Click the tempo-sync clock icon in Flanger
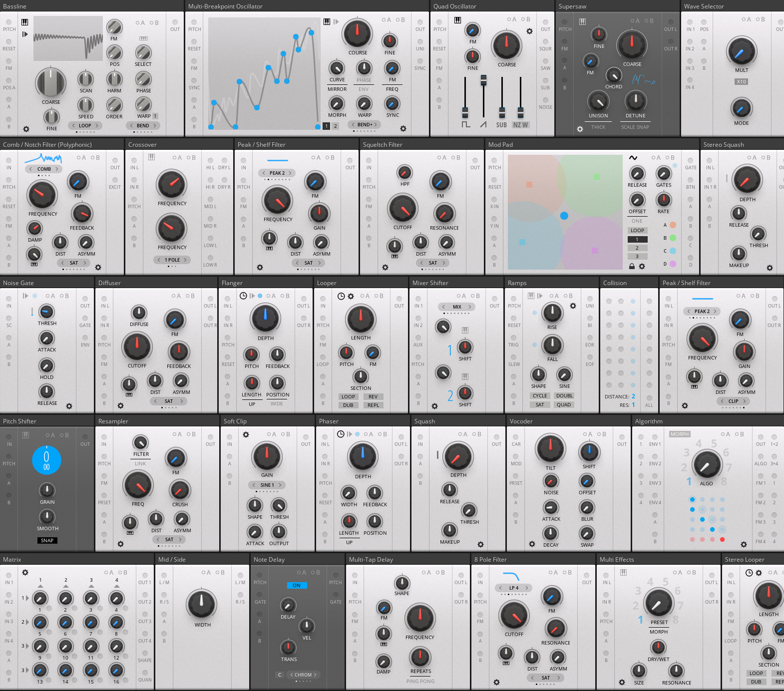Screen dimensions: 784x691 coord(244,296)
